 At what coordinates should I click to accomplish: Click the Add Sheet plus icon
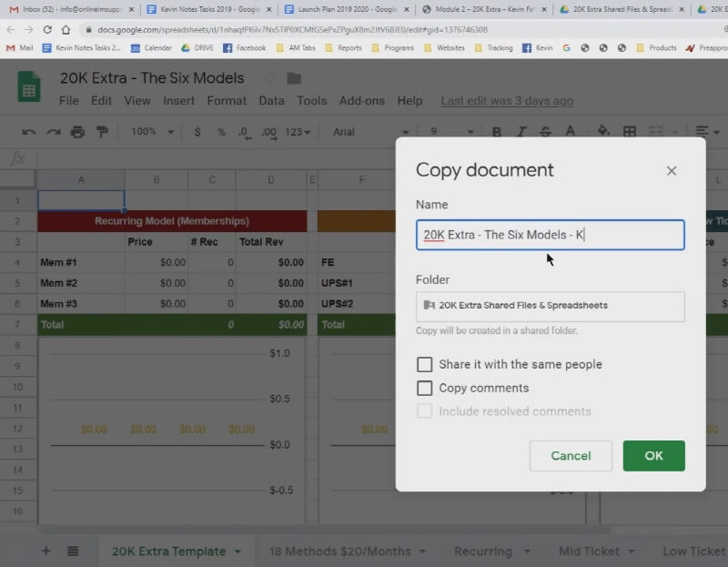coord(46,551)
